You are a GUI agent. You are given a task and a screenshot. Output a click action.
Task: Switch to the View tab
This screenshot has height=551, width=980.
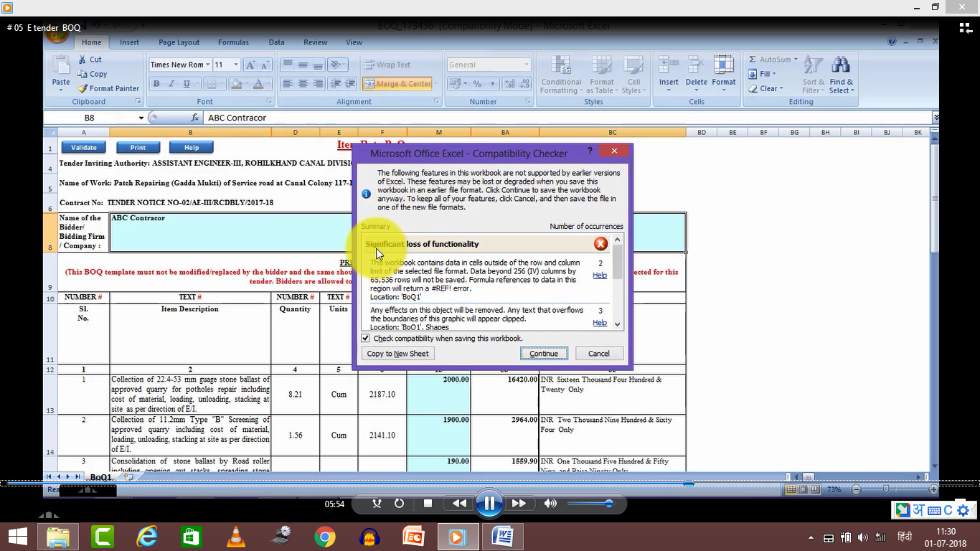coord(354,42)
